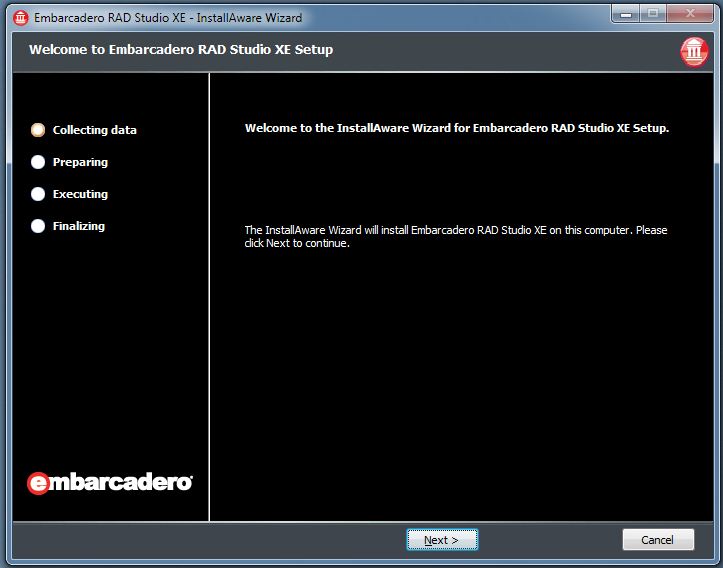Click the 'Executing' step label
The width and height of the screenshot is (723, 568).
(x=80, y=194)
